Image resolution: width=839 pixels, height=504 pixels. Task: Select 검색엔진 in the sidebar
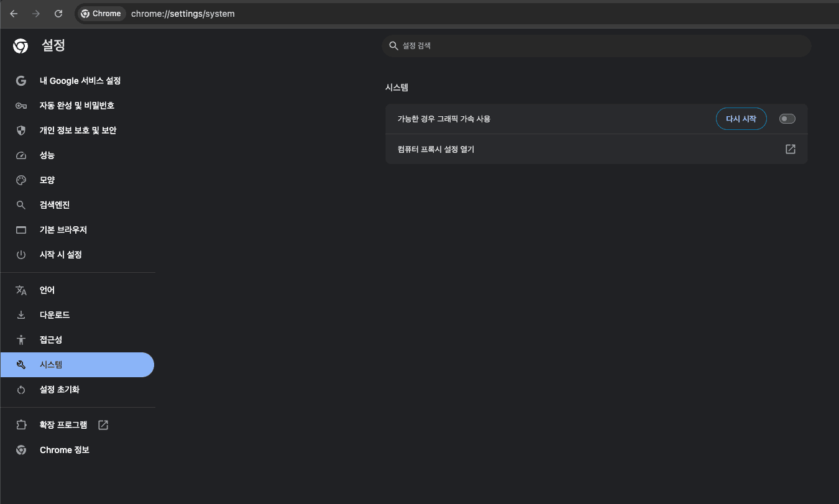[x=55, y=205]
